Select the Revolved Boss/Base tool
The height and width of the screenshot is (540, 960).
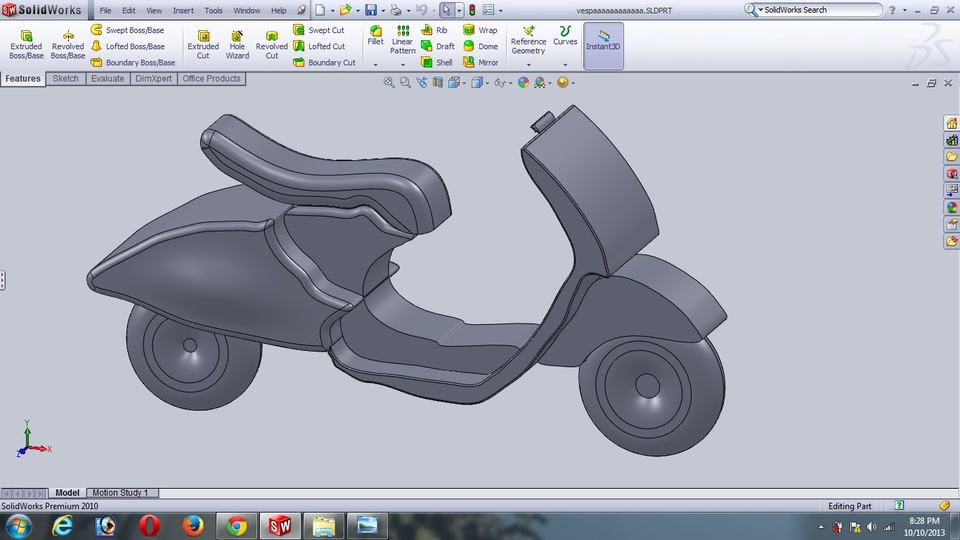[x=67, y=45]
